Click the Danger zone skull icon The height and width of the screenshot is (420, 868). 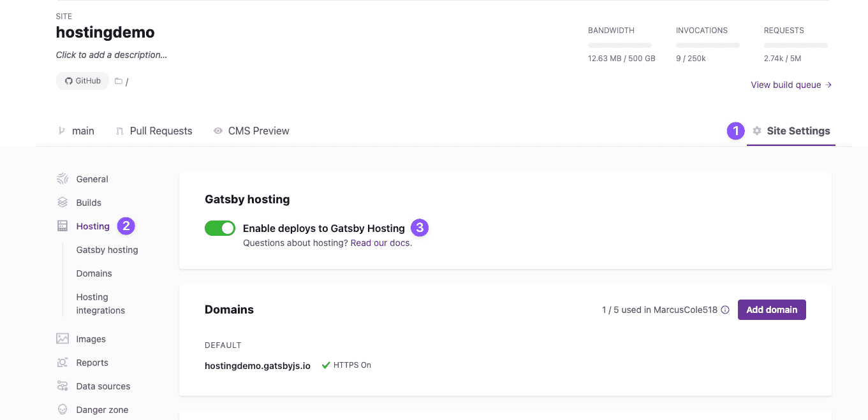63,410
